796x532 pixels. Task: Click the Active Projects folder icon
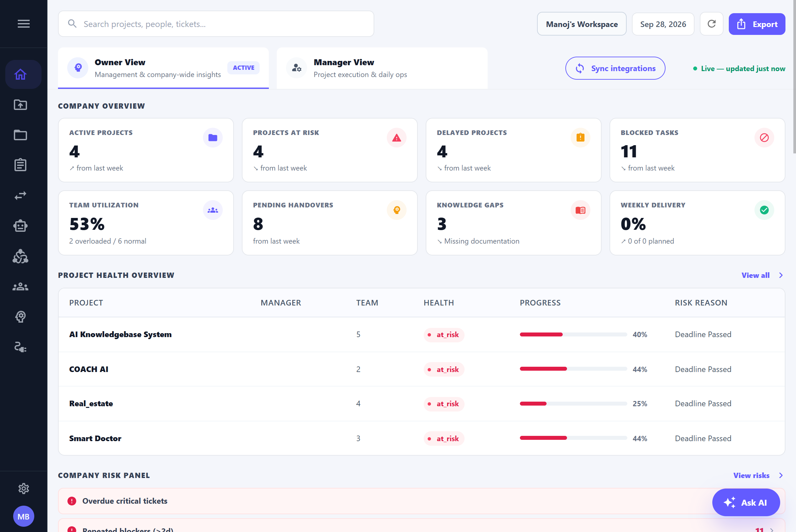[x=213, y=138]
